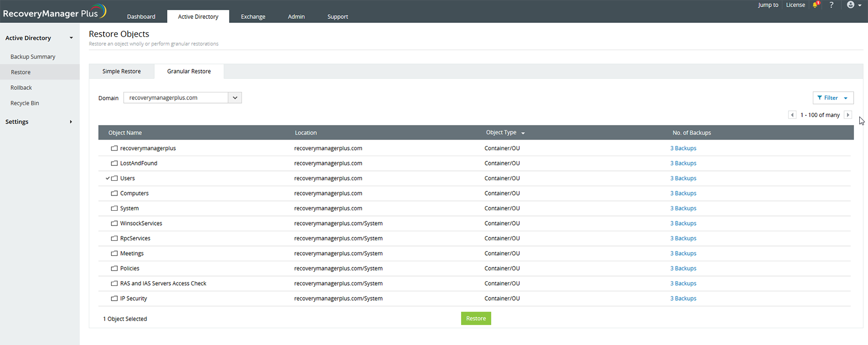The height and width of the screenshot is (345, 868).
Task: Open 3 Backups for RpcServices row
Action: pos(683,238)
